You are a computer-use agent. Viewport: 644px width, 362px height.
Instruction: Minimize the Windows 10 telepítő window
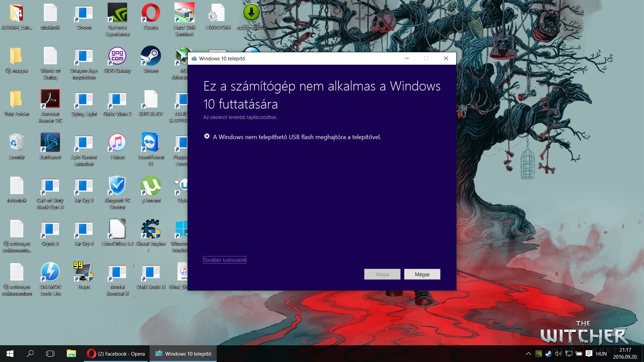tap(407, 58)
